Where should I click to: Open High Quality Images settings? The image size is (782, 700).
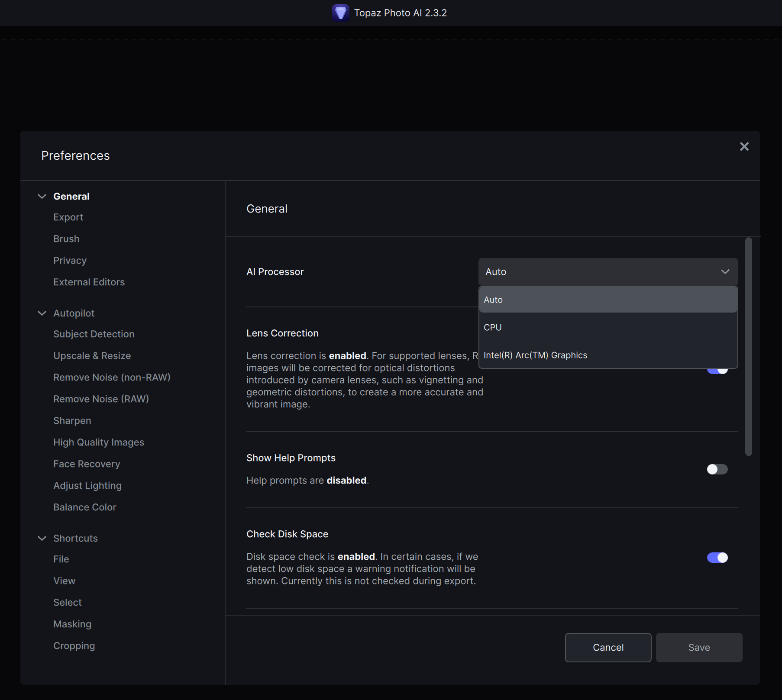coord(98,442)
